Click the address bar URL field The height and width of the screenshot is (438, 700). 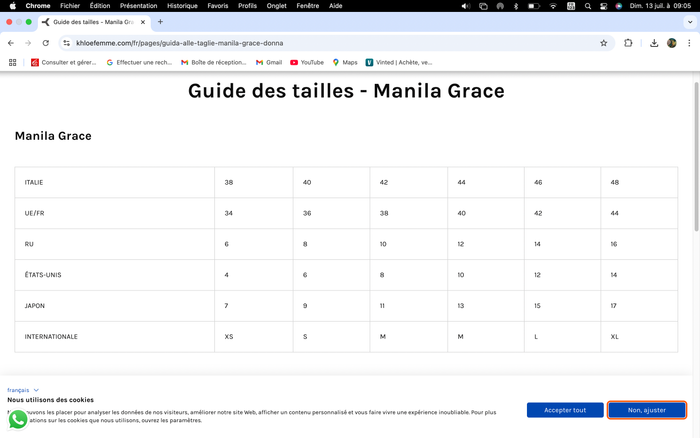pyautogui.click(x=335, y=43)
